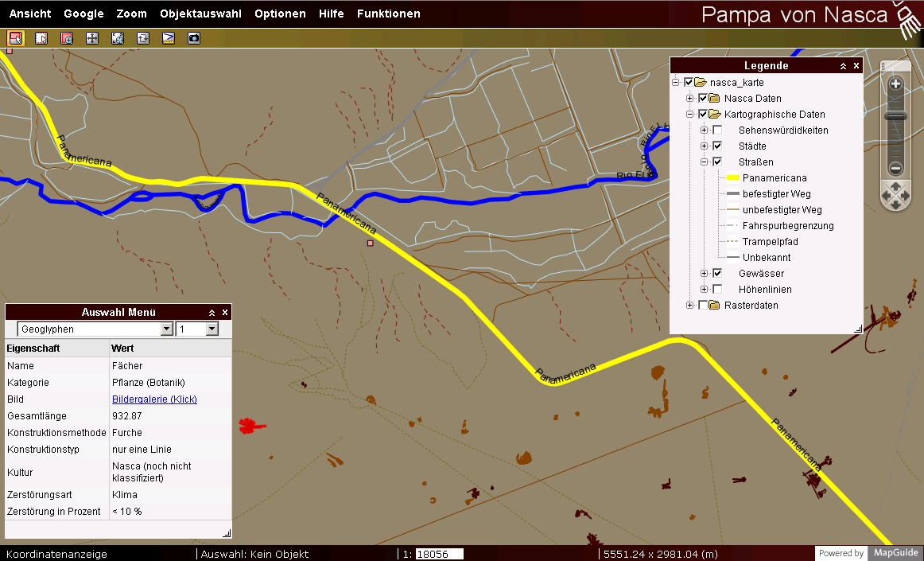Enable the Sehenswürdigkeiten layer checkbox
Viewport: 924px width, 561px height.
(x=717, y=131)
